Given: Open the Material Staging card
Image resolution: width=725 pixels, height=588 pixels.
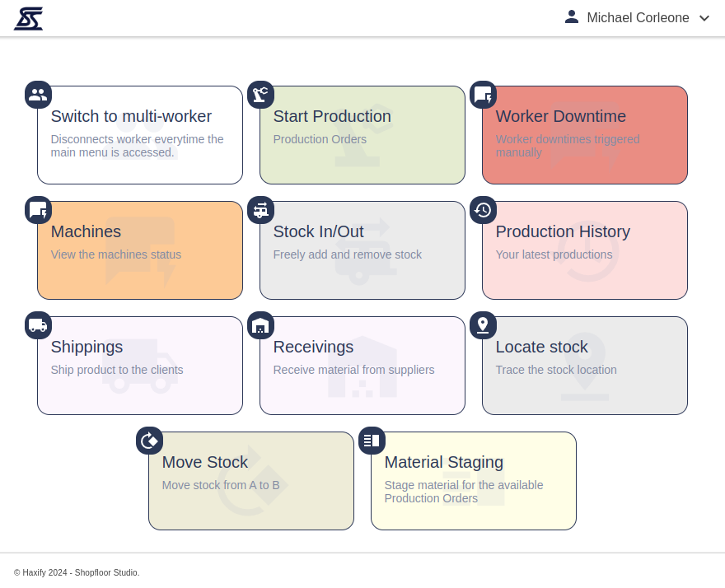Looking at the screenshot, I should click(474, 482).
